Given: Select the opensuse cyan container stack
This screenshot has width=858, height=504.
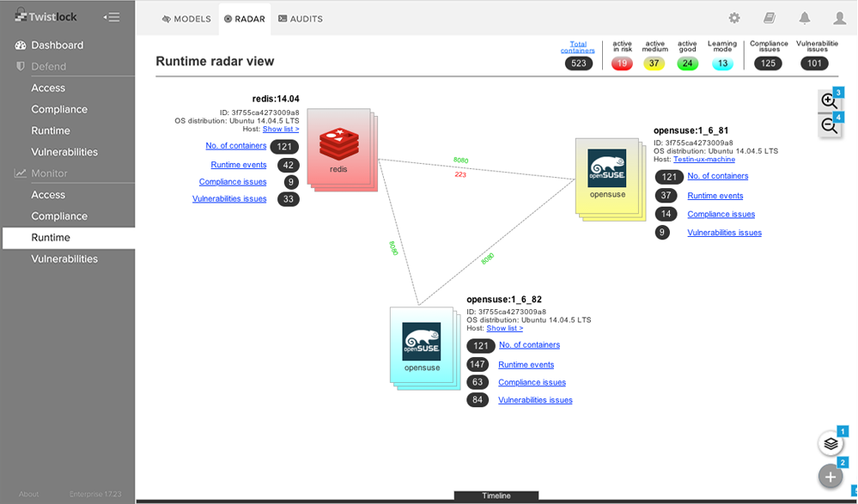Looking at the screenshot, I should click(x=424, y=348).
